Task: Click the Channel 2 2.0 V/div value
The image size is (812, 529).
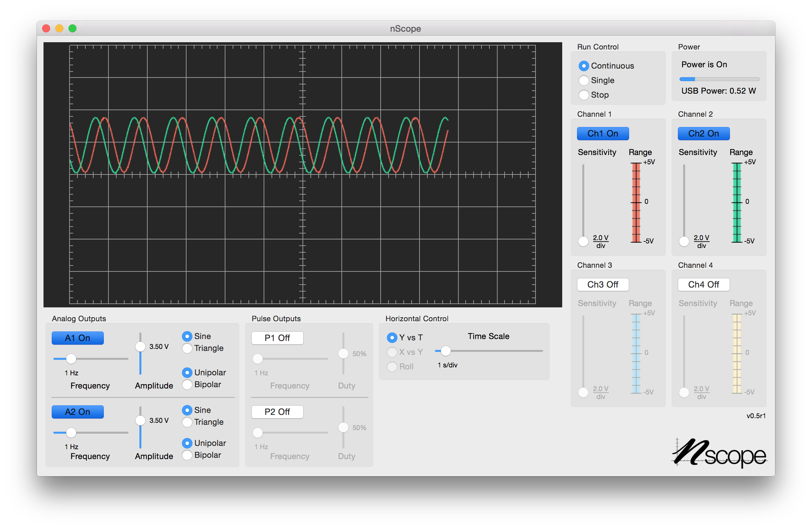Action: (x=702, y=241)
